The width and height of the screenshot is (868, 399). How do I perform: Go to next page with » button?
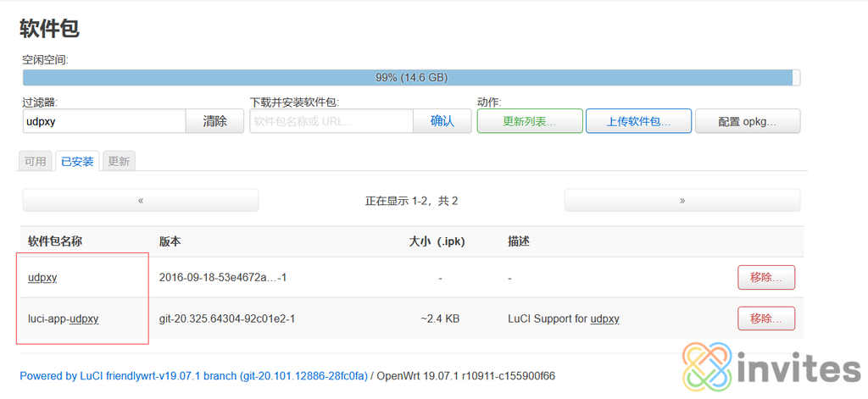click(682, 200)
